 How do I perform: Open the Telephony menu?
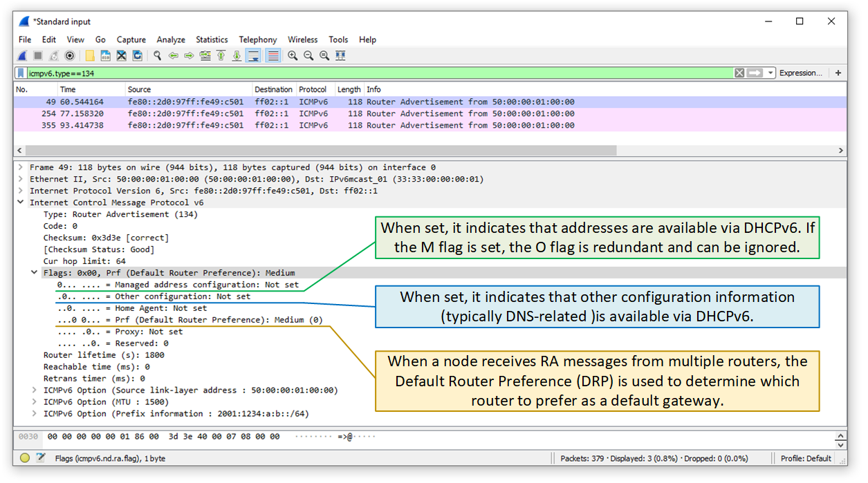click(x=258, y=39)
